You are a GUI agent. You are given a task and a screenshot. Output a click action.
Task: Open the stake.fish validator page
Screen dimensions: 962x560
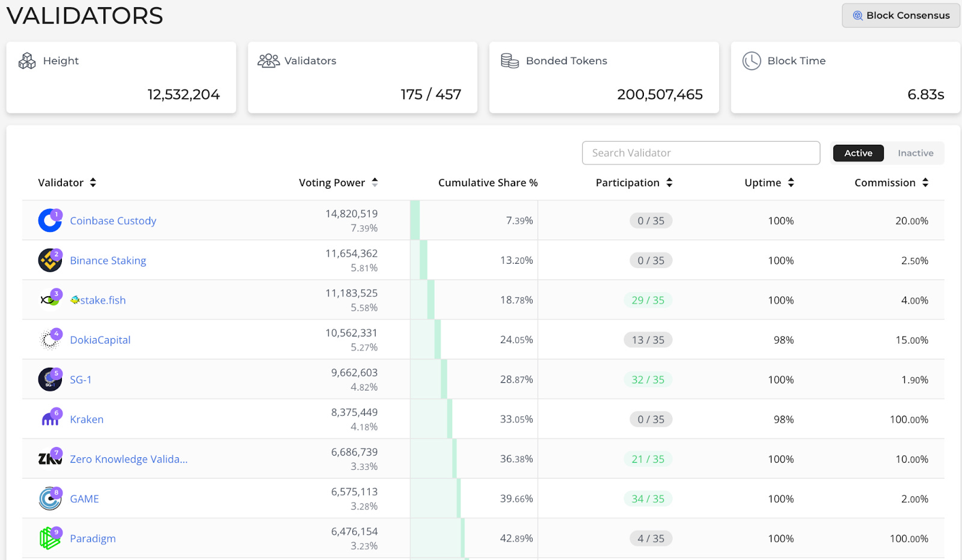(98, 300)
